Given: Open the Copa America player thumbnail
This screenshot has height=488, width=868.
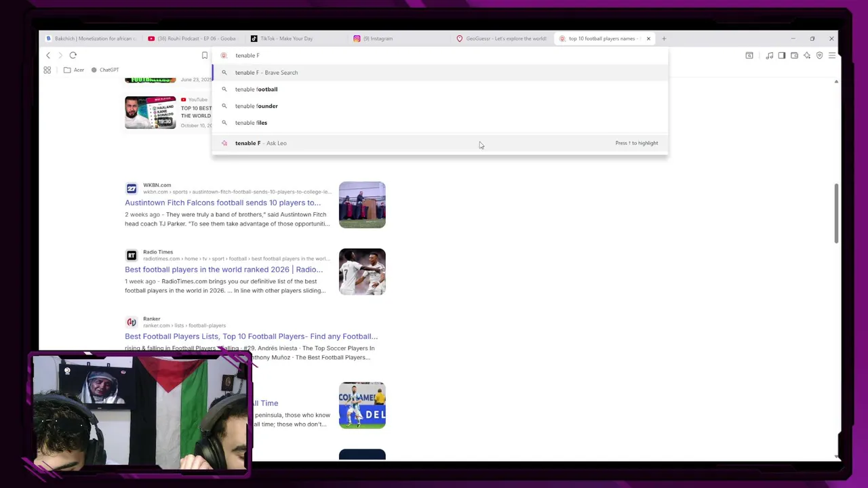Looking at the screenshot, I should (362, 405).
